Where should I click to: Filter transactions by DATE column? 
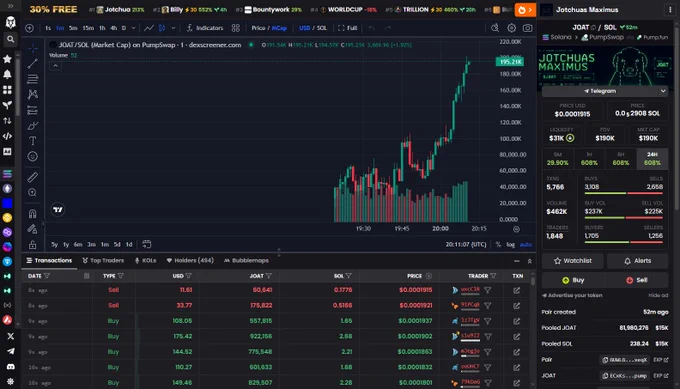(x=47, y=276)
